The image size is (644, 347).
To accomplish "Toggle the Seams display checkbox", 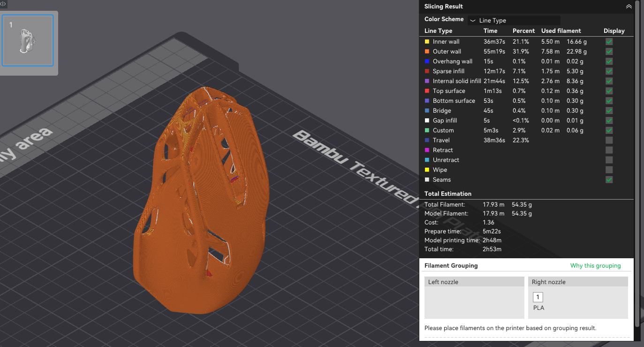I will [x=609, y=180].
